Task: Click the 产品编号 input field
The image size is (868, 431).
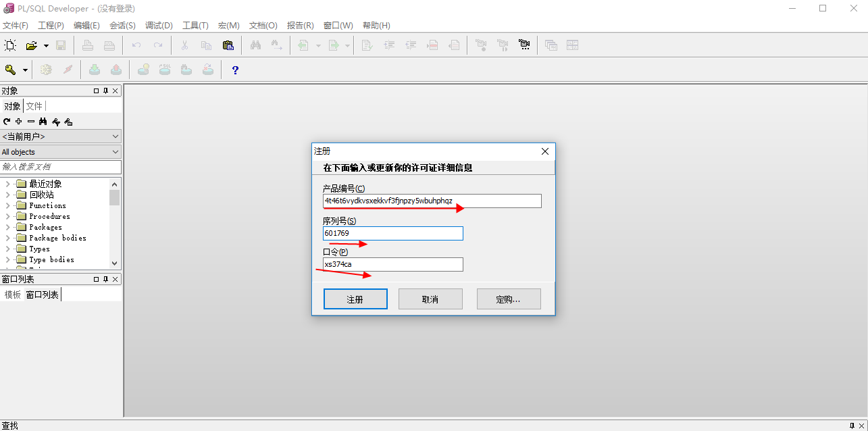Action: 432,201
